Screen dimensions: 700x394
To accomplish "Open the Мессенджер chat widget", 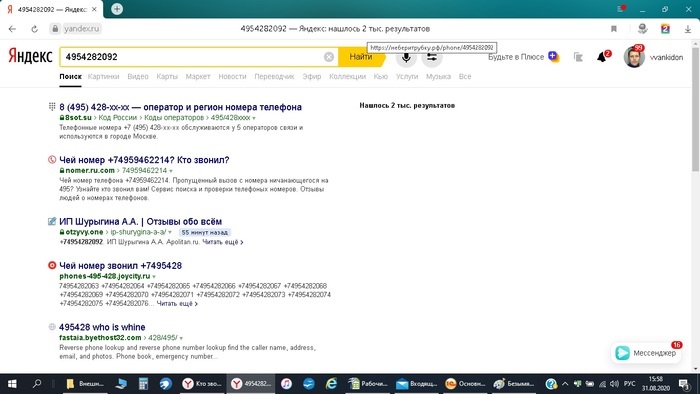I will [x=646, y=353].
